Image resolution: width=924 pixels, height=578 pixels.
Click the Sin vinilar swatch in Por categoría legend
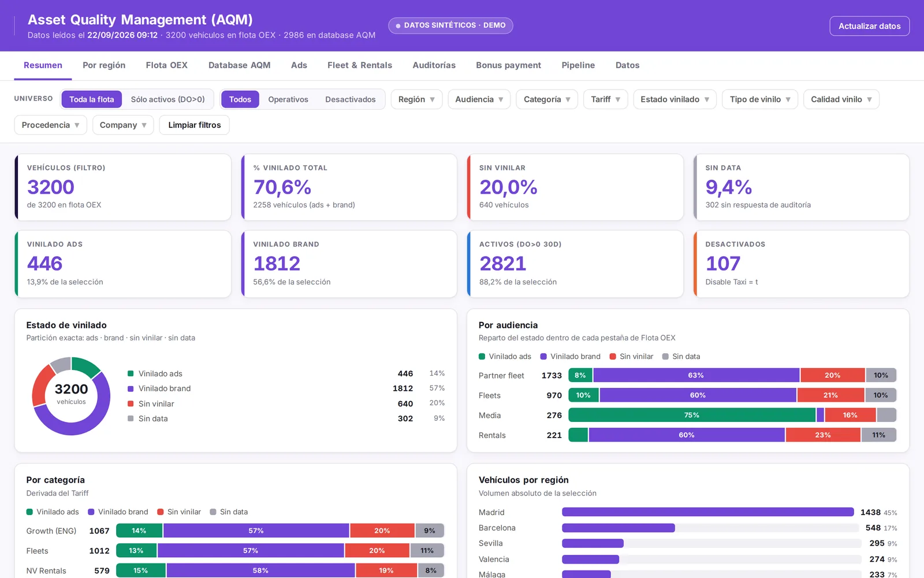click(x=161, y=512)
